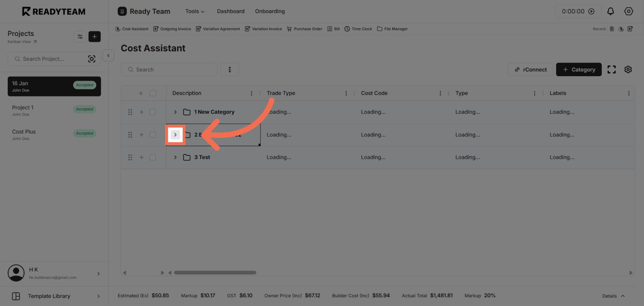
Task: Open the project filter sliders icon
Action: pos(80,37)
